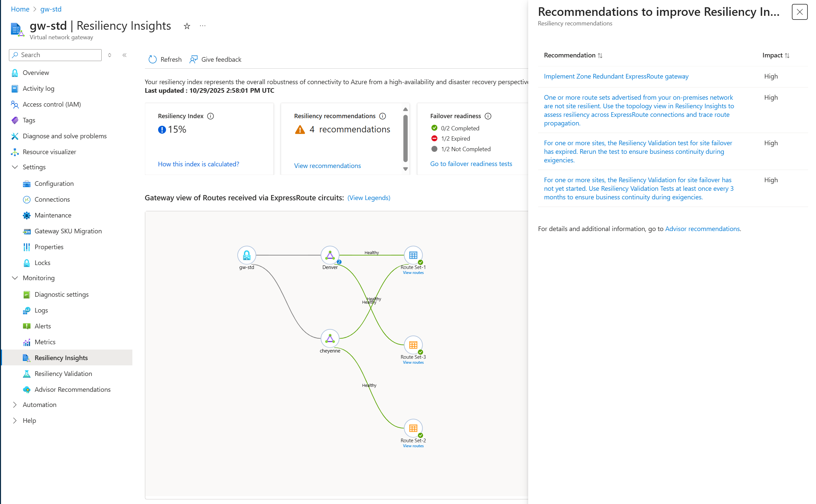816x504 pixels.
Task: Collapse the Settings section
Action: [x=15, y=167]
